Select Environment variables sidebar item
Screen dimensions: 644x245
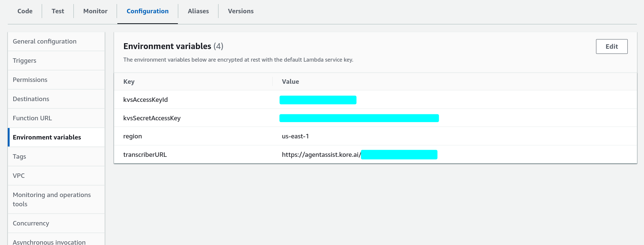click(47, 137)
